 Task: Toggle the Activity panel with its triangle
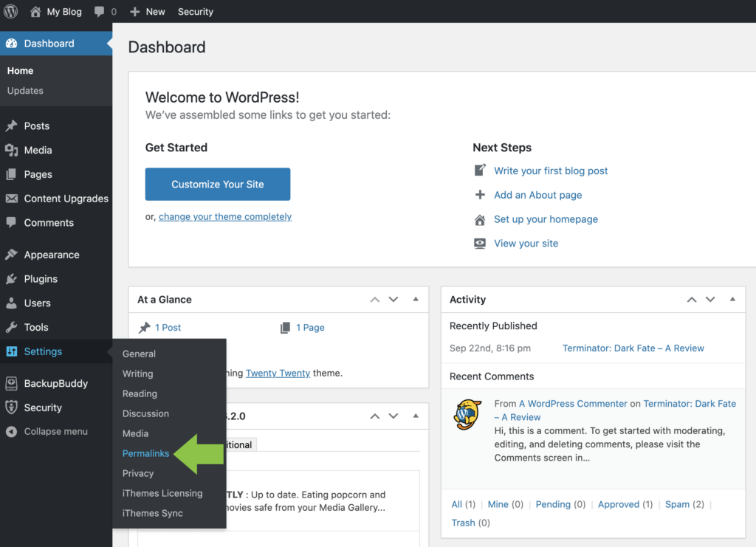tap(732, 300)
